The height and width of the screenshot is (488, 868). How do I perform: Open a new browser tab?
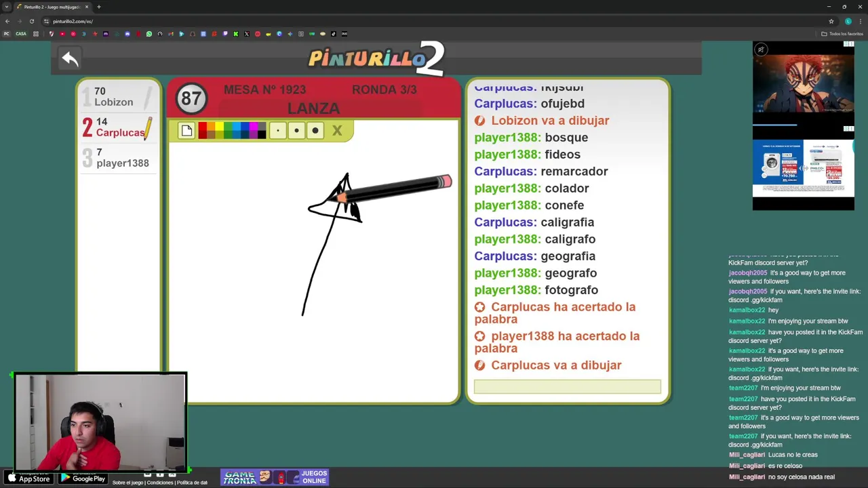(x=99, y=7)
